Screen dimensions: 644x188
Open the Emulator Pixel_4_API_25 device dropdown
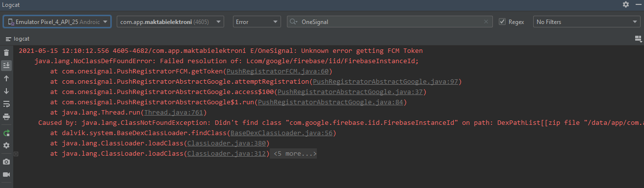coord(57,22)
